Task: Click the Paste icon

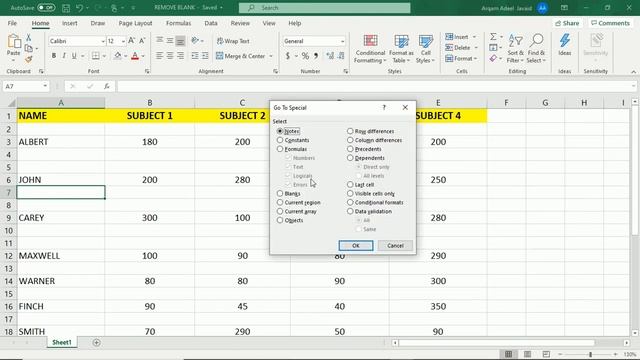Action: tap(13, 42)
